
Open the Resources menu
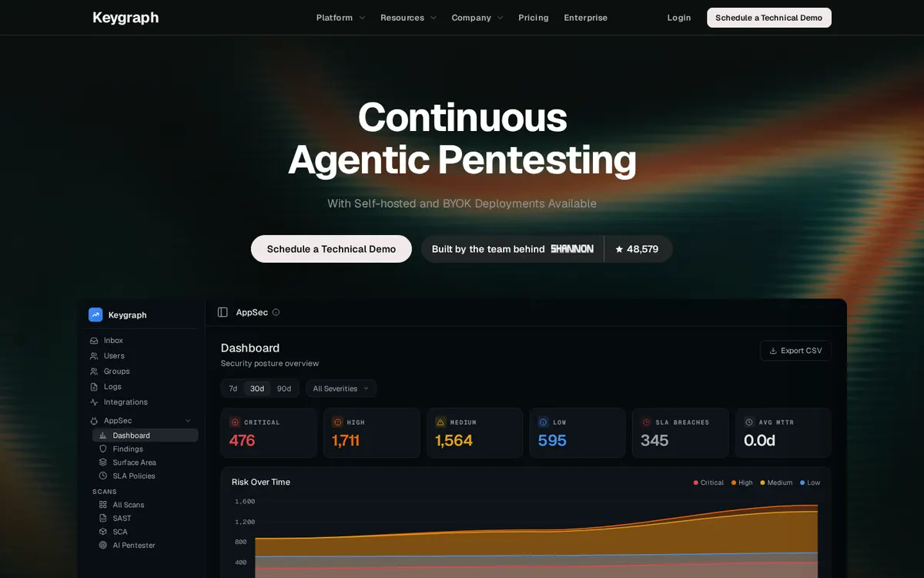(408, 18)
